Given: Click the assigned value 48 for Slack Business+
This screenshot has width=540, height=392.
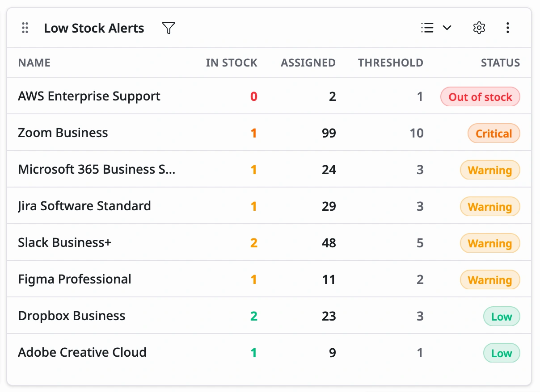Looking at the screenshot, I should click(x=329, y=243).
